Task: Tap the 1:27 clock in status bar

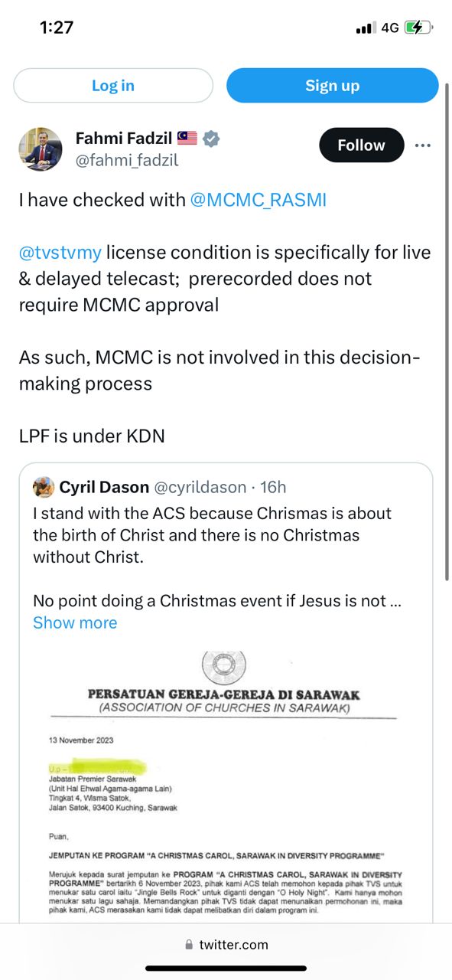Action: tap(57, 28)
